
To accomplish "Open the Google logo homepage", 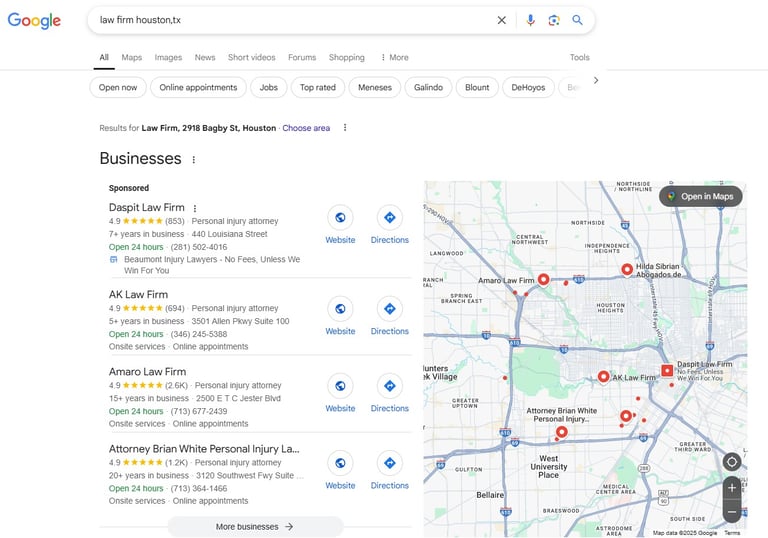I will coord(34,20).
